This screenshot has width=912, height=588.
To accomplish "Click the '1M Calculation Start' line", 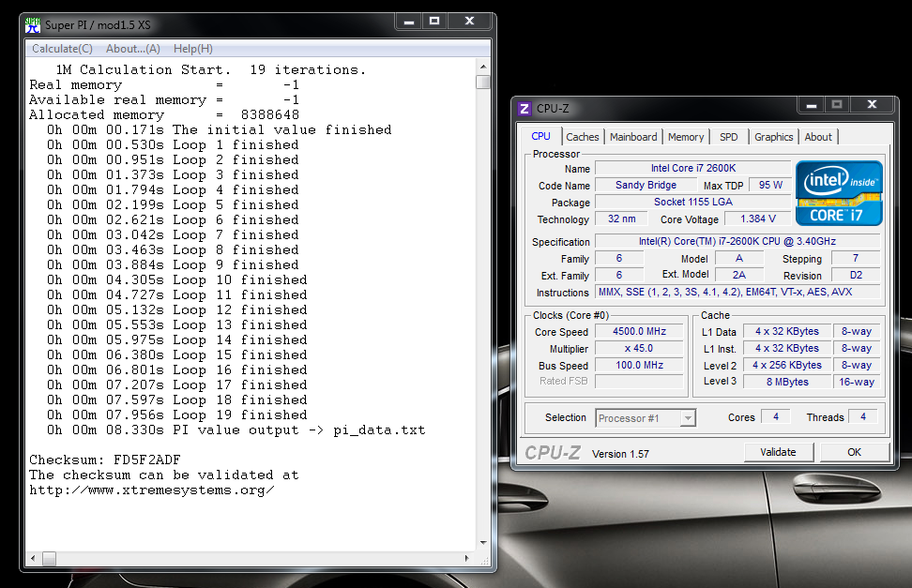I will tap(210, 69).
